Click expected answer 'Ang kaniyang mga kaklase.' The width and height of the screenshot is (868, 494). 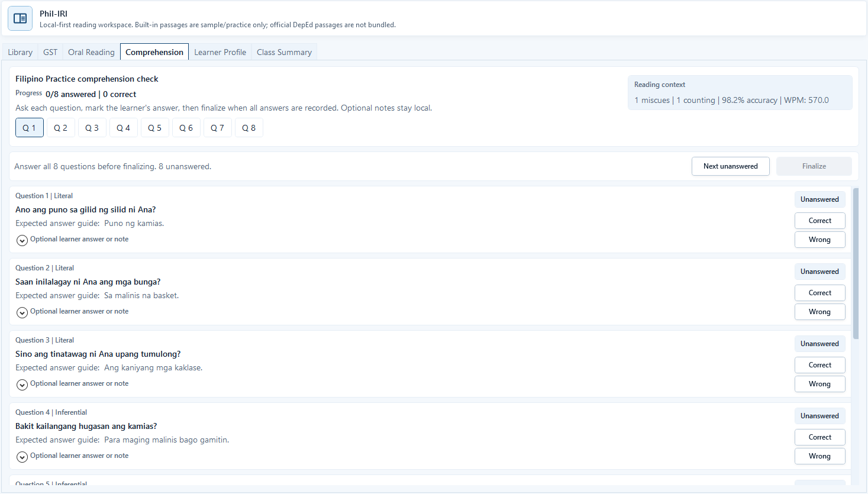click(153, 367)
